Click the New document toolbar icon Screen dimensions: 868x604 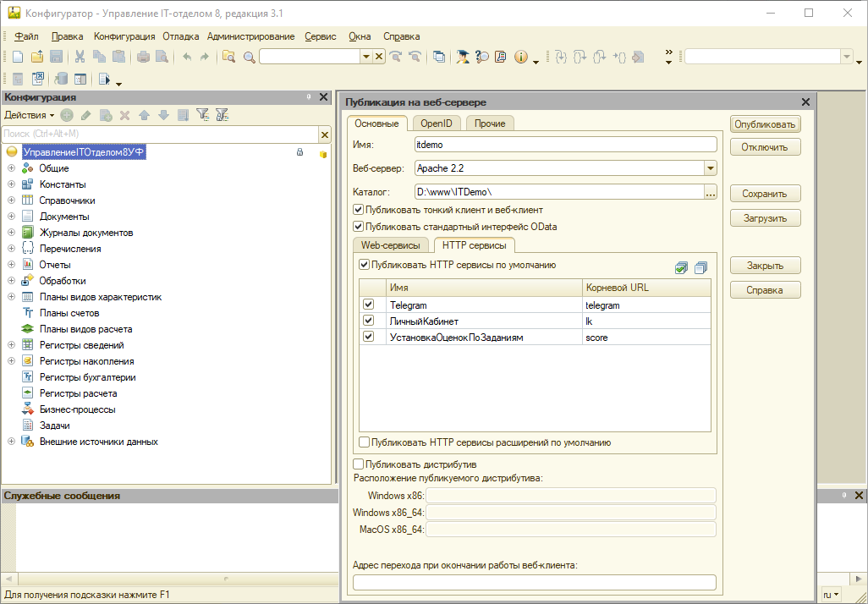17,57
